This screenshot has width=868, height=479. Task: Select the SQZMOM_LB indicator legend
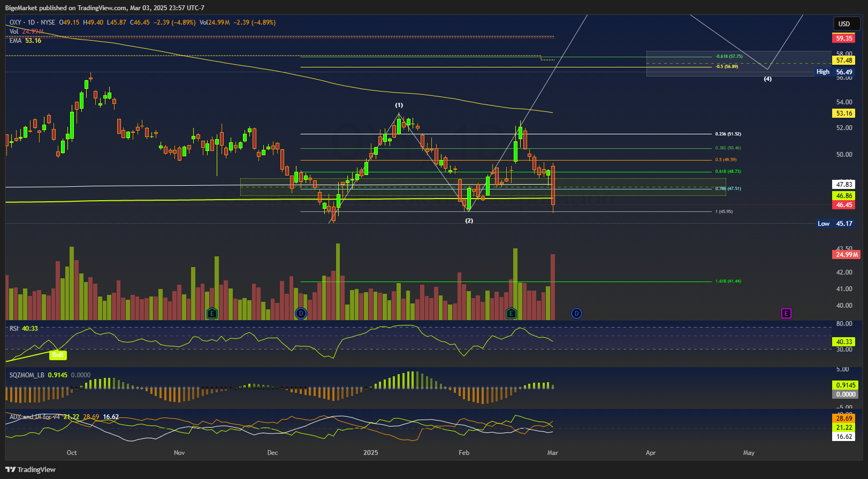tap(27, 375)
